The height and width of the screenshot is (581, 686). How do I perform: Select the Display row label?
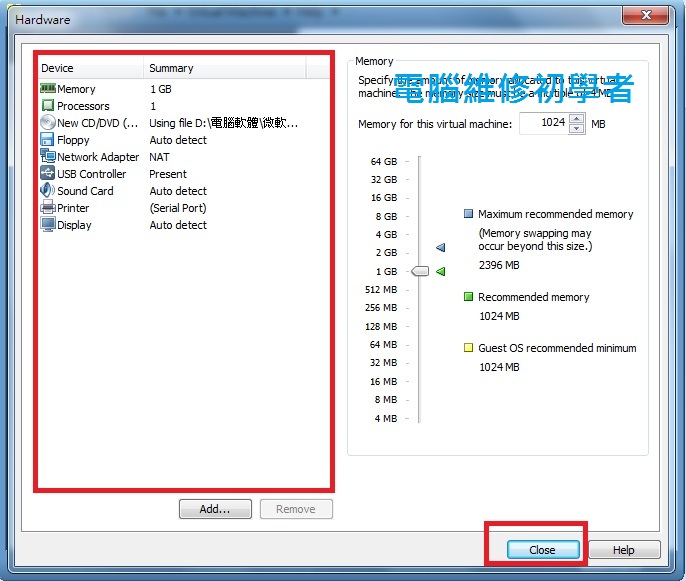[x=74, y=225]
